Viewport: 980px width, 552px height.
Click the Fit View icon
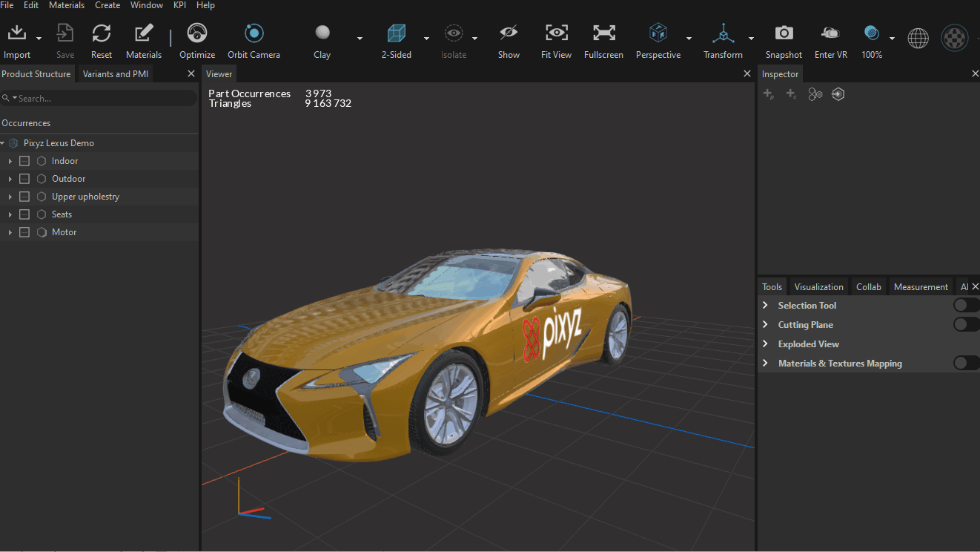pyautogui.click(x=556, y=33)
